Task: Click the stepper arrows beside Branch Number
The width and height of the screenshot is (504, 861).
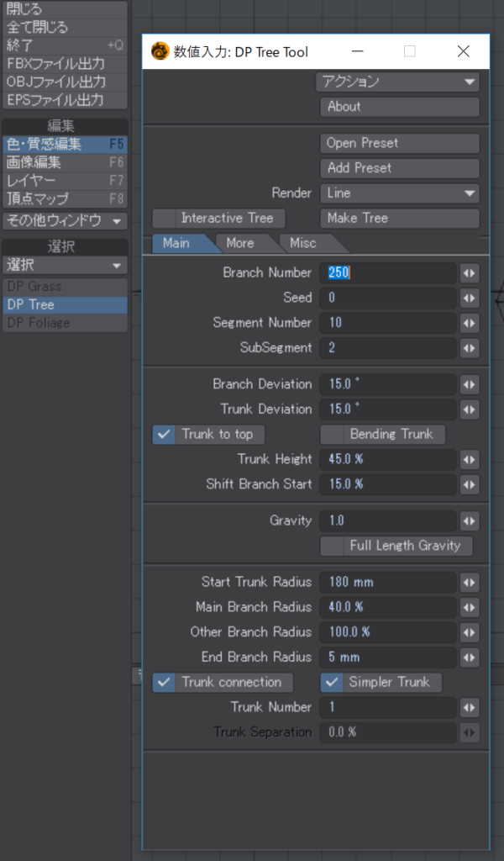Action: pos(470,273)
